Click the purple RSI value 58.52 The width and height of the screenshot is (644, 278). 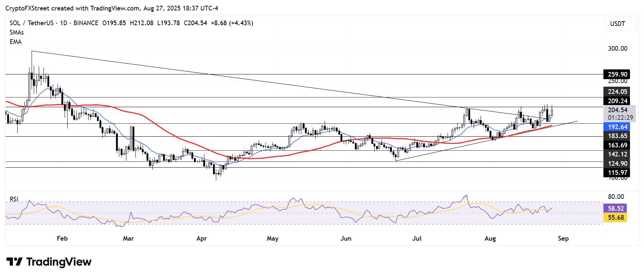pyautogui.click(x=615, y=209)
